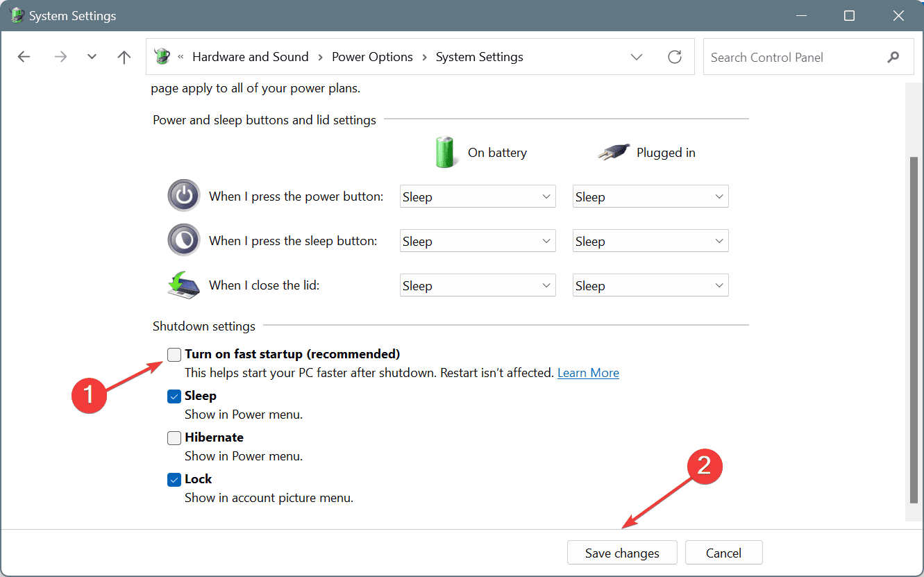The image size is (924, 577).
Task: Click the search magnifier icon
Action: point(893,57)
